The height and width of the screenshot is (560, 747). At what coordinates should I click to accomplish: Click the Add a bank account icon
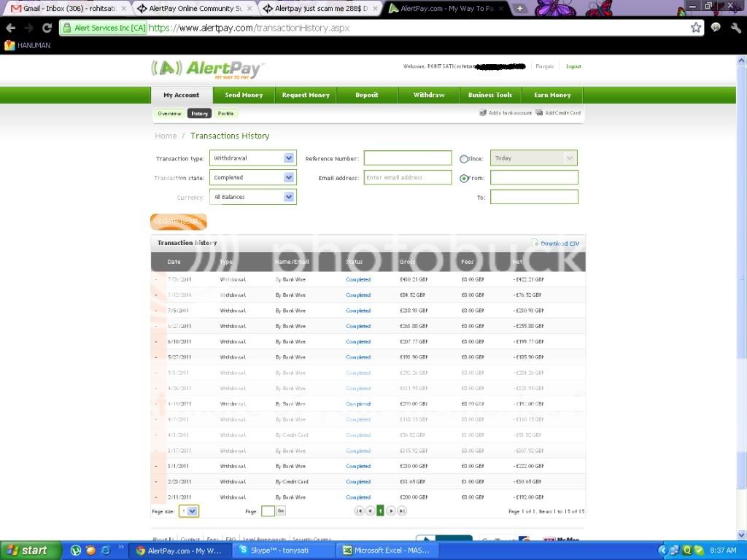(x=483, y=113)
